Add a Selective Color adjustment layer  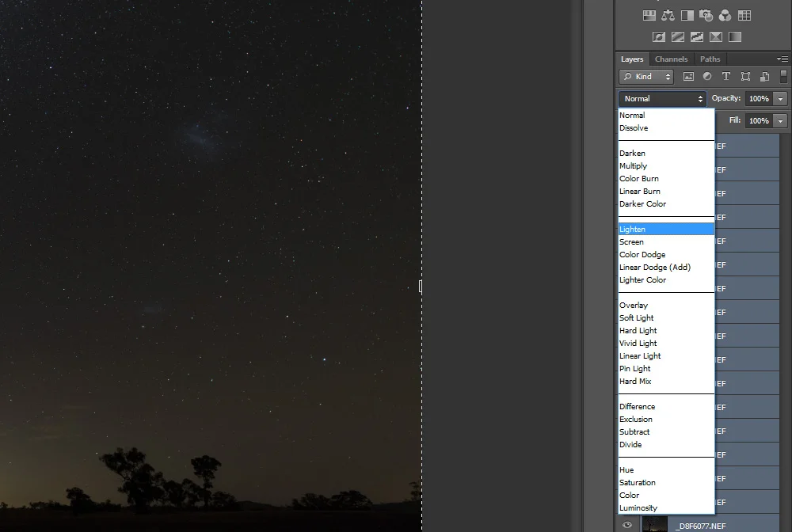point(716,37)
